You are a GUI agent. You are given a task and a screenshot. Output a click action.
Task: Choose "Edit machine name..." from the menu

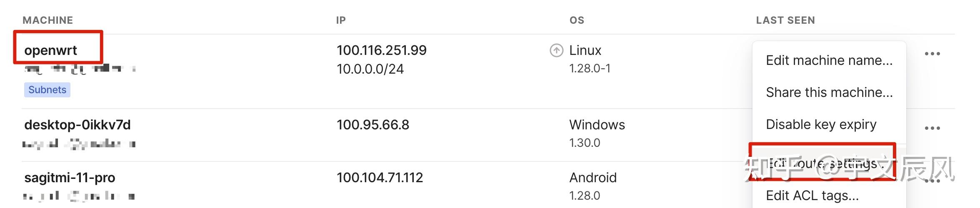point(829,60)
